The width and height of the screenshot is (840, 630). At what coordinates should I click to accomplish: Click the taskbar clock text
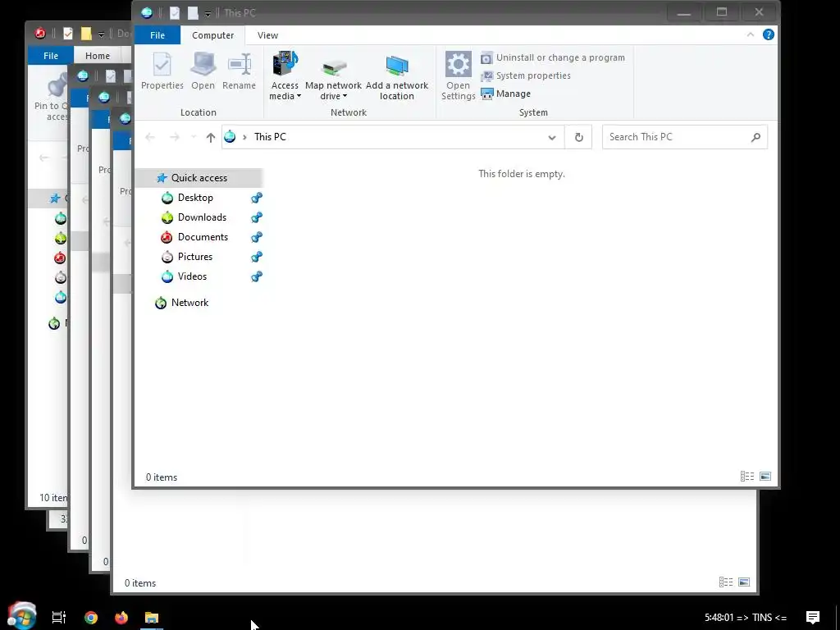pos(746,618)
